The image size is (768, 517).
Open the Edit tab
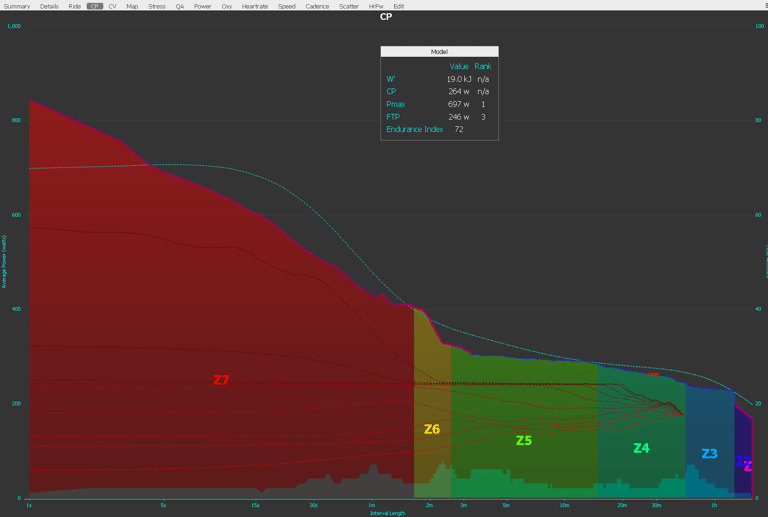399,6
